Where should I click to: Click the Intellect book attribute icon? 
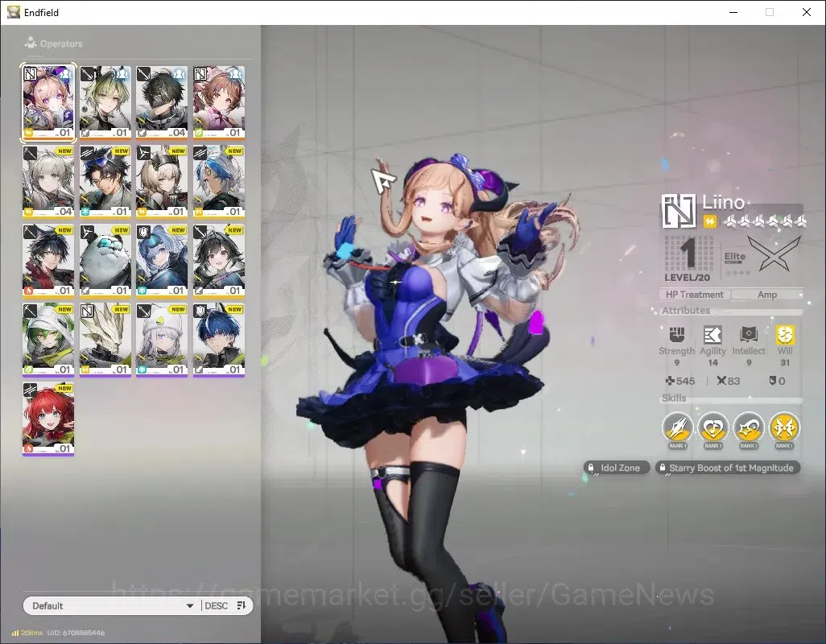tap(749, 334)
